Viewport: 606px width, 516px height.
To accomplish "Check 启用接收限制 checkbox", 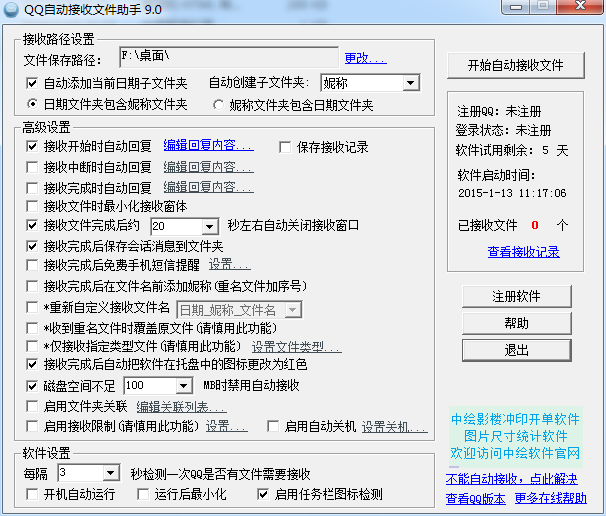I will 32,427.
